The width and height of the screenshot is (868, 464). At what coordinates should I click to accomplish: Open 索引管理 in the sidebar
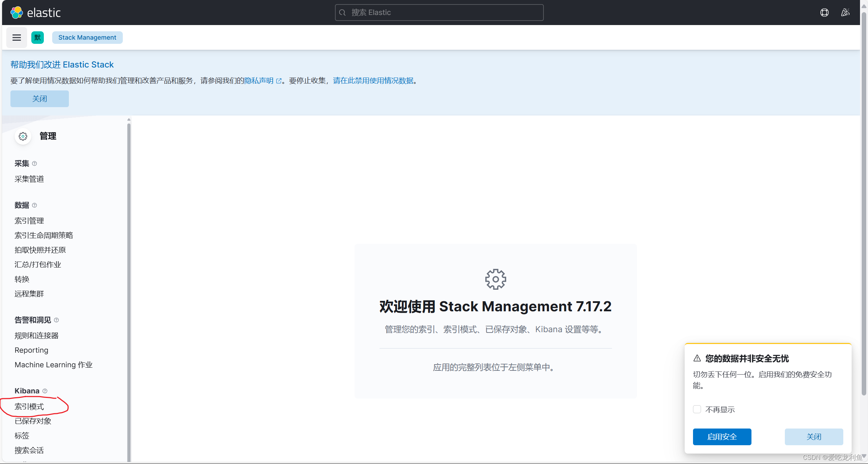29,221
